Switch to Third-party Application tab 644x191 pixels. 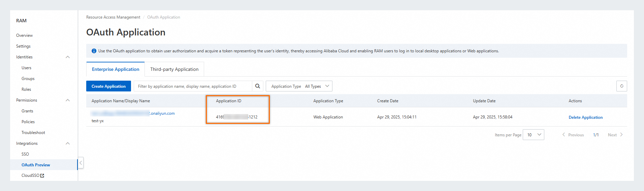174,69
